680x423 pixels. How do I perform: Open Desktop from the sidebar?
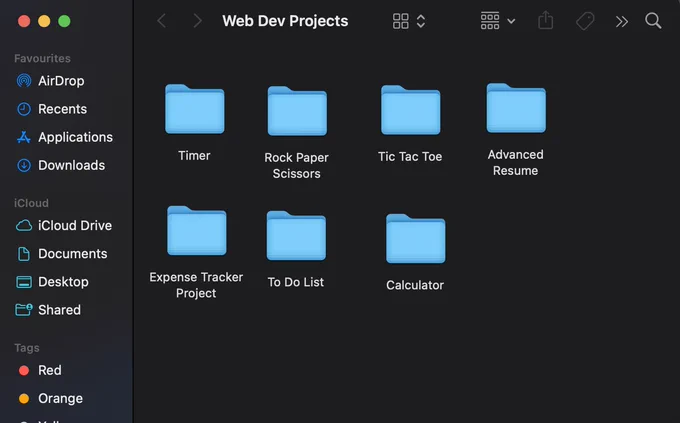click(x=63, y=282)
